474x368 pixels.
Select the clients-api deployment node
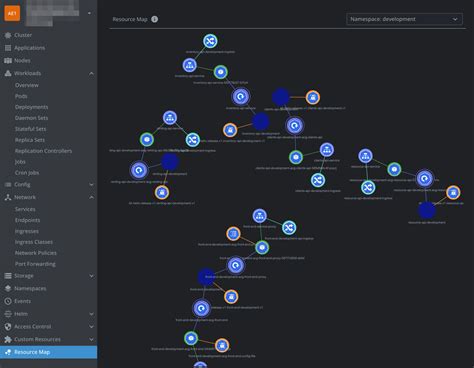coord(294,126)
